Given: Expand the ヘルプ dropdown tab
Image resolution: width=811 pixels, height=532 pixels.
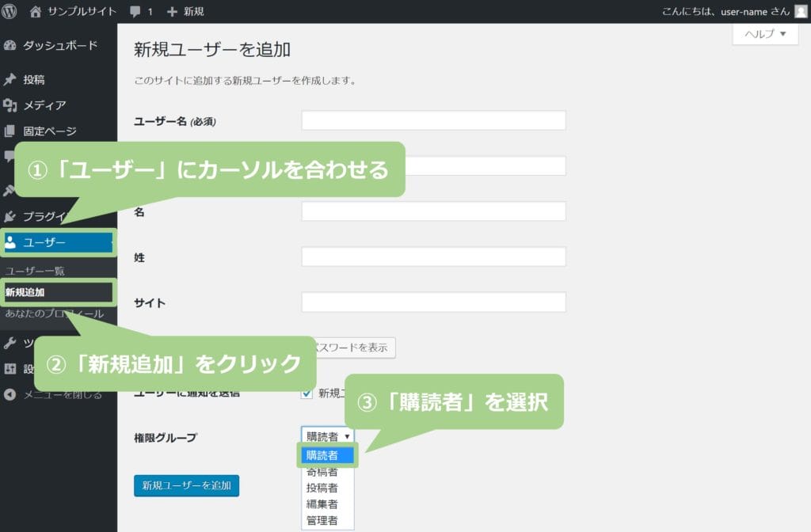Looking at the screenshot, I should [x=765, y=34].
